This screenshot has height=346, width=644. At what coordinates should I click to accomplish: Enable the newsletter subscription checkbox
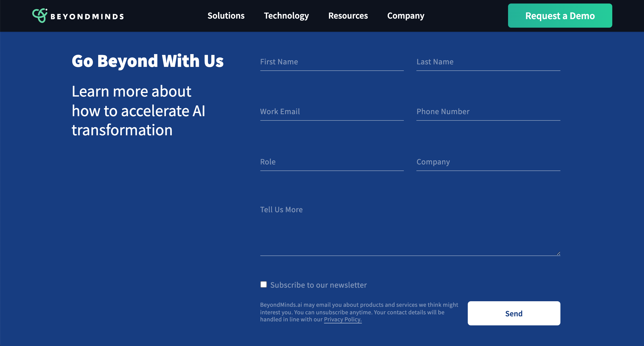[x=264, y=284]
